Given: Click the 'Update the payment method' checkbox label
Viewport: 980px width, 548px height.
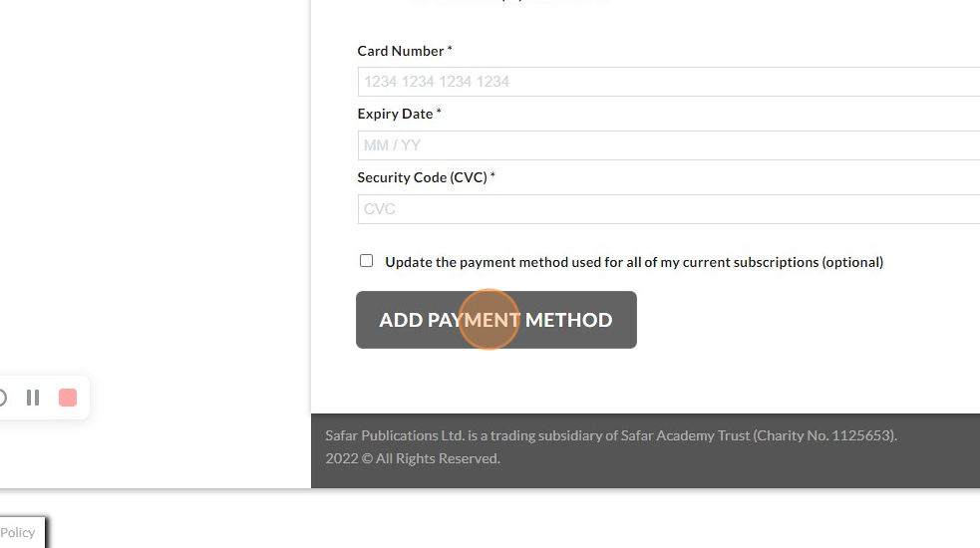Looking at the screenshot, I should click(x=598, y=263).
